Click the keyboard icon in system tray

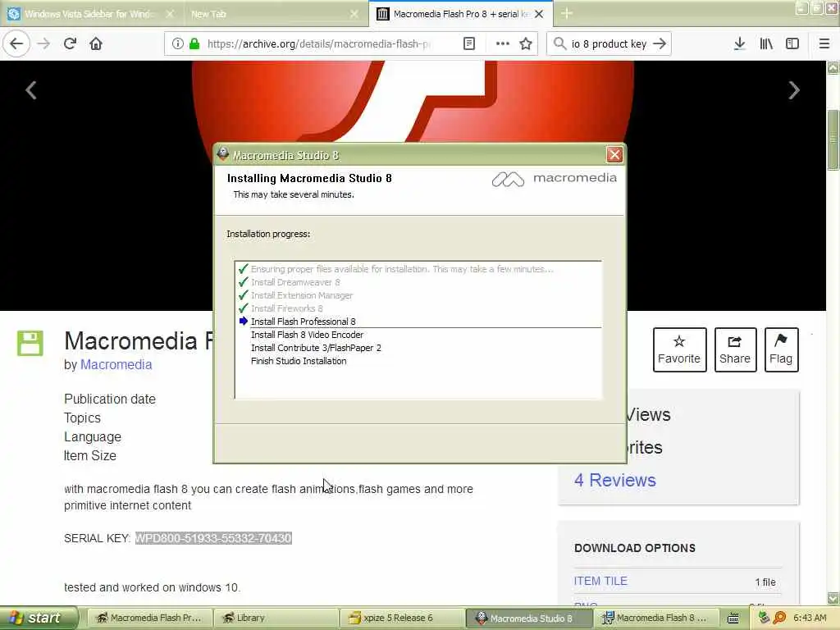(733, 619)
